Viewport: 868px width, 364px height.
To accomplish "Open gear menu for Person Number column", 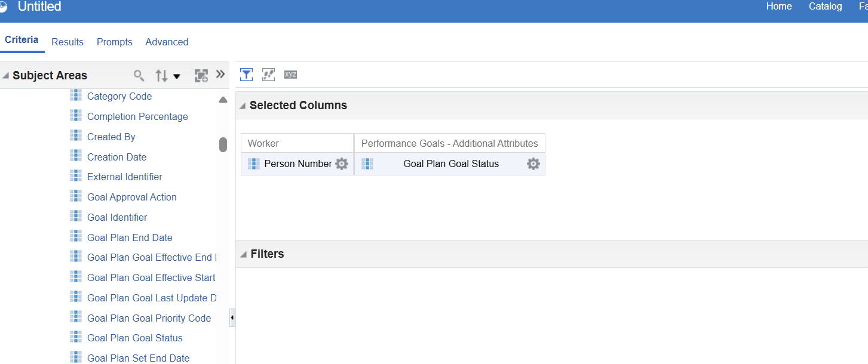I will point(342,164).
